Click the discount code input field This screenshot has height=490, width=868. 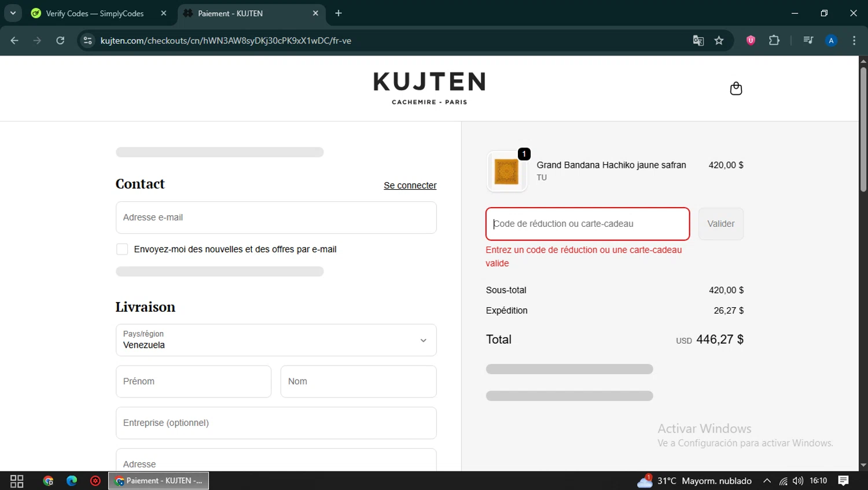click(588, 224)
